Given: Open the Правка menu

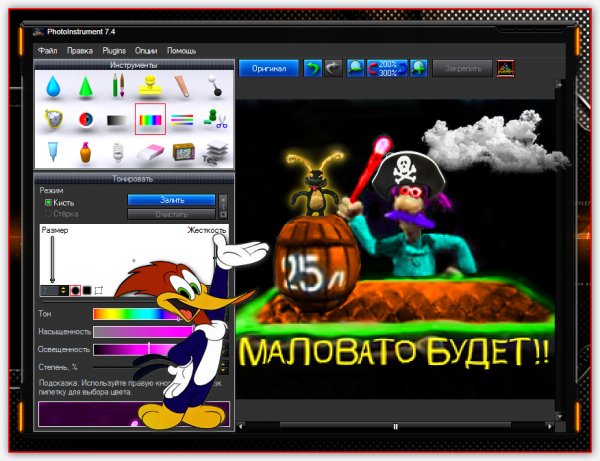Looking at the screenshot, I should [x=80, y=50].
